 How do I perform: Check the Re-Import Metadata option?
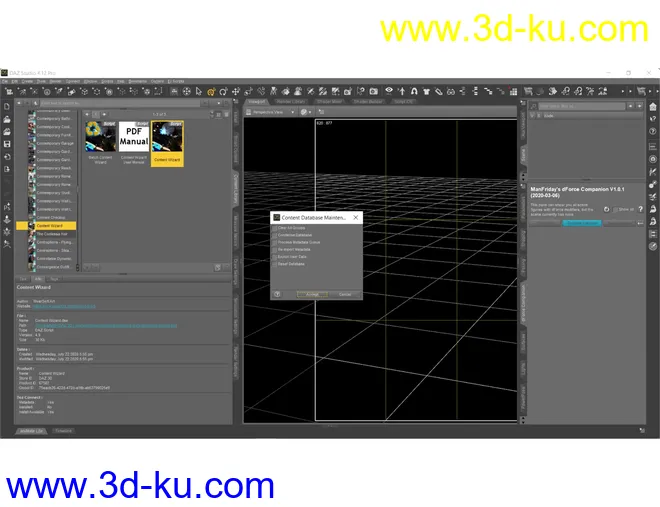276,249
